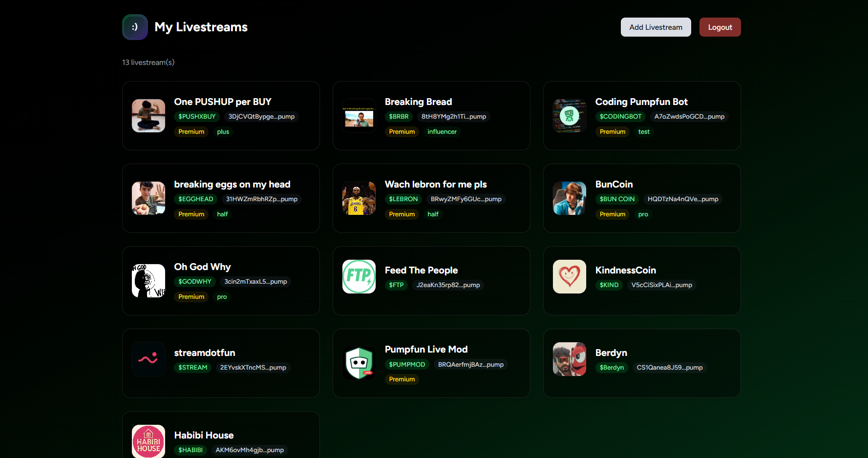Click the KindnessCoin heart icon
Viewport: 868px width, 458px height.
point(569,276)
